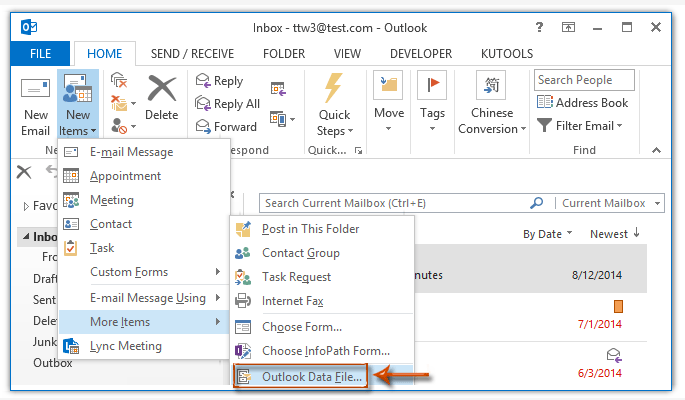Switch to the SEND / RECEIVE tab
The image size is (685, 400).
click(192, 54)
